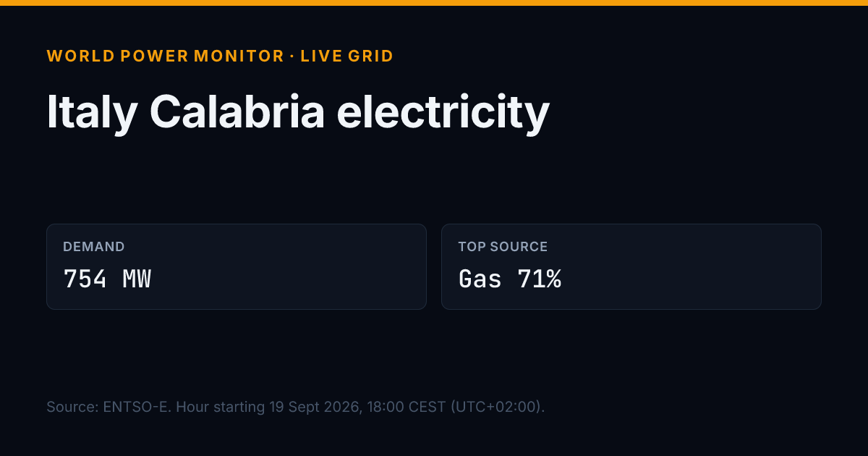The width and height of the screenshot is (868, 456).
Task: Select the LIVE GRID label
Action: pos(347,56)
